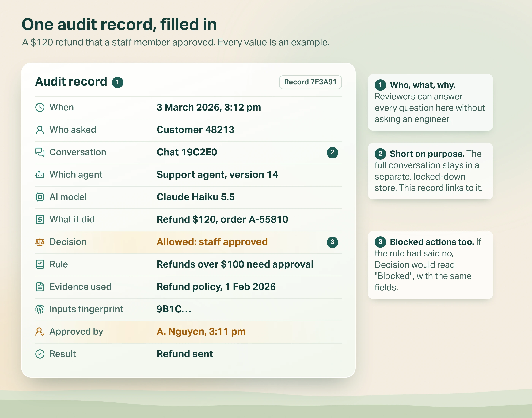Click 'Refund $120, order A-55810' value
Screen dimensions: 532x418
click(222, 219)
